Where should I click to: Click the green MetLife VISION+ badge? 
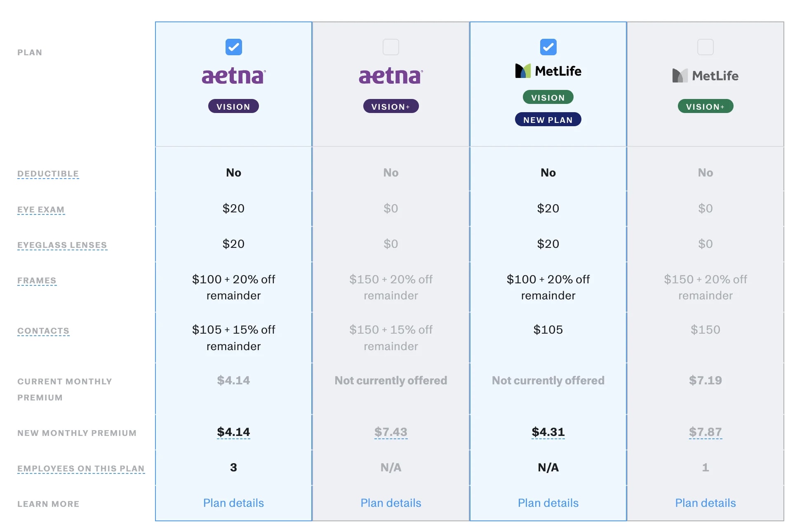coord(705,106)
